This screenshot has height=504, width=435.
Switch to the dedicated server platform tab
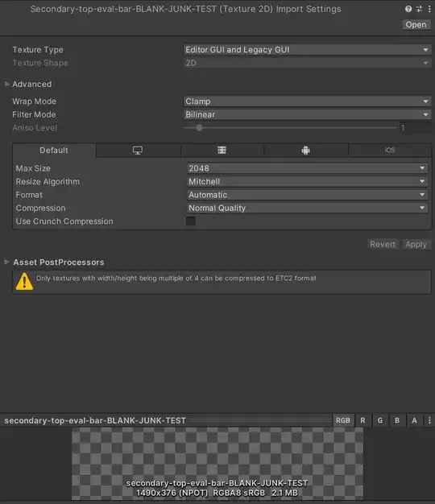(x=222, y=151)
